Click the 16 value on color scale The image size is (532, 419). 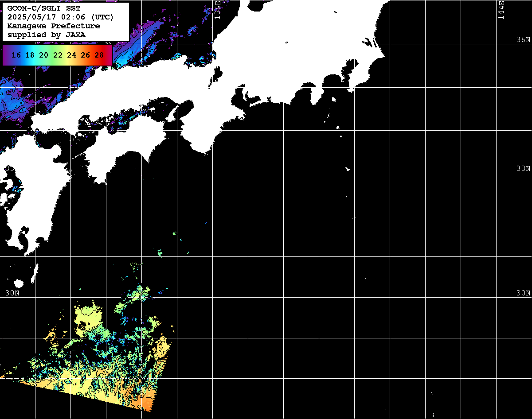[x=16, y=55]
